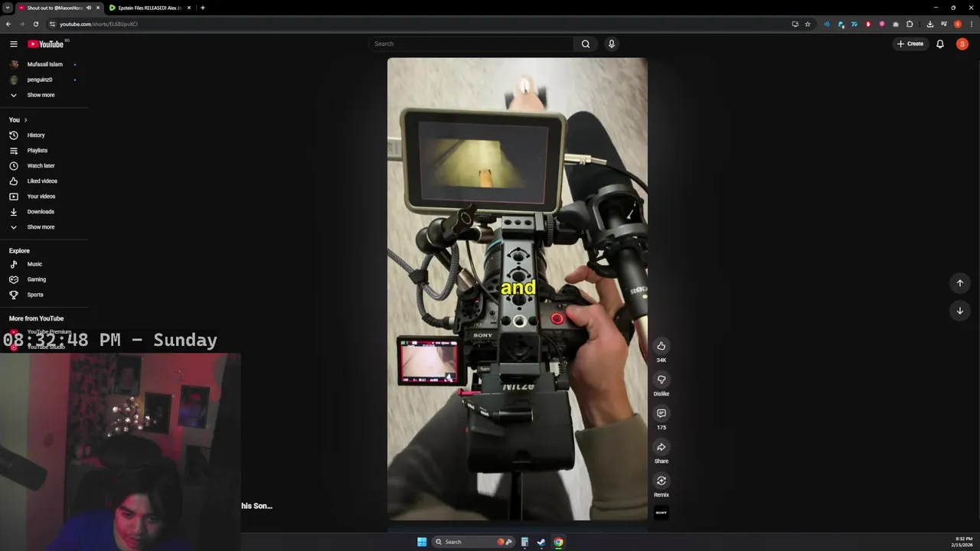The image size is (980, 551).
Task: View site information in address bar
Action: [x=52, y=24]
